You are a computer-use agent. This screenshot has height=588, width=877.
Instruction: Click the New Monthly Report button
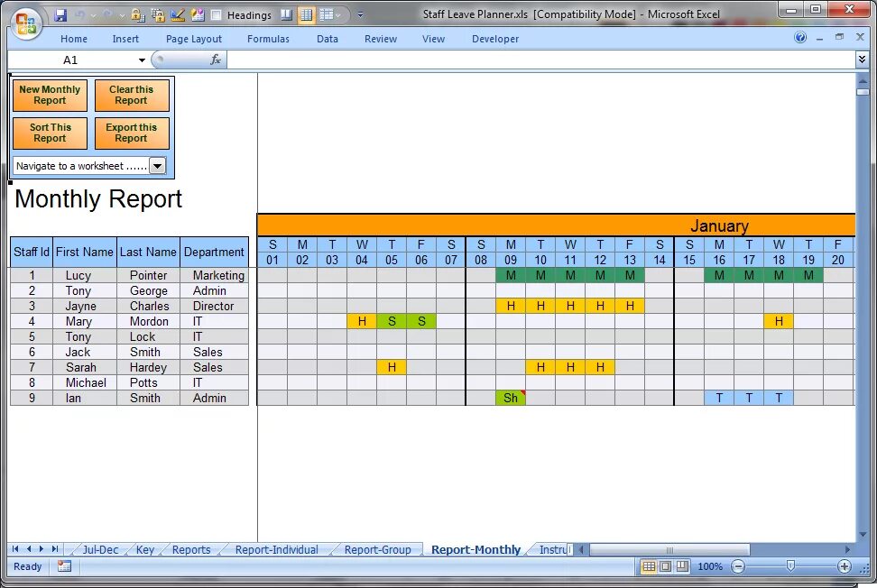tap(50, 94)
